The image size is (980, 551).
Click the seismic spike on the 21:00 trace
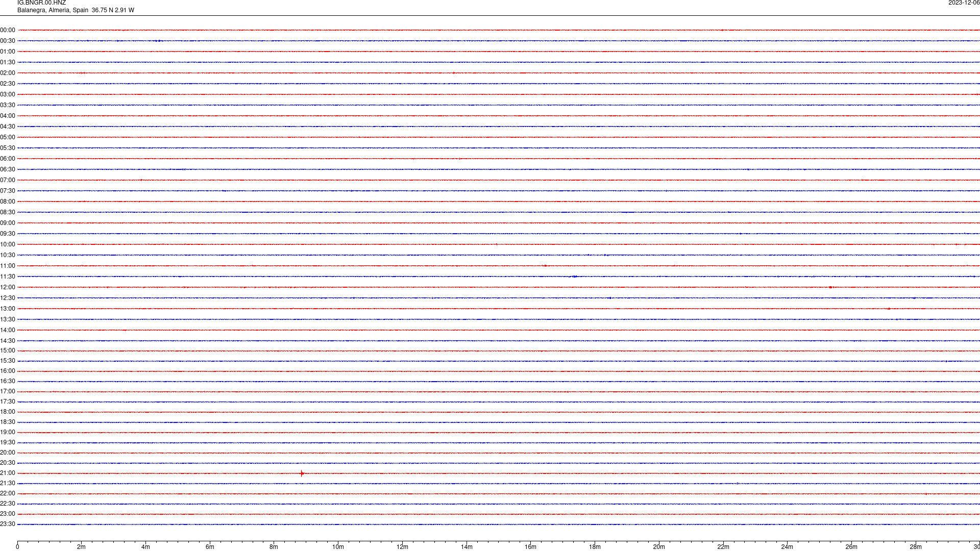302,473
